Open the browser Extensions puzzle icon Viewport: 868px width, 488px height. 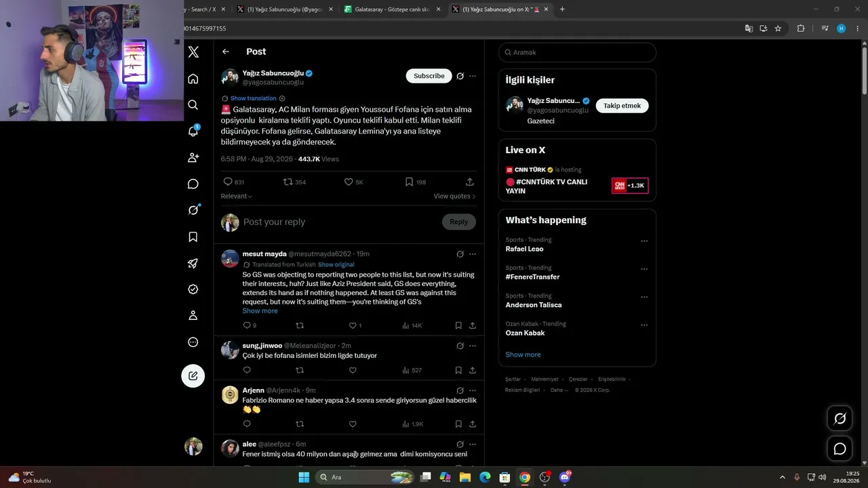click(801, 28)
